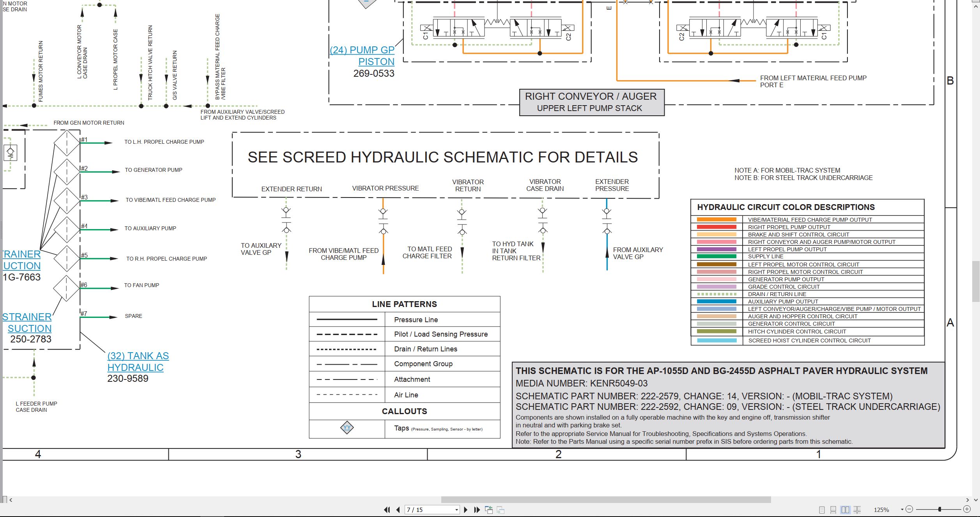
Task: Click MEDIA NUMBER: KENR5049-03 text
Action: [582, 383]
